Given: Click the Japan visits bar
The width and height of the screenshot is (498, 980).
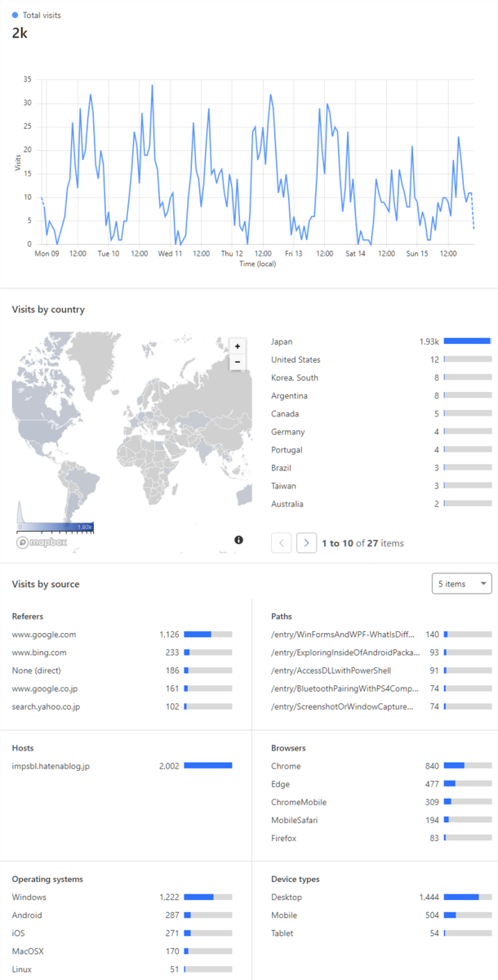Looking at the screenshot, I should pyautogui.click(x=467, y=341).
